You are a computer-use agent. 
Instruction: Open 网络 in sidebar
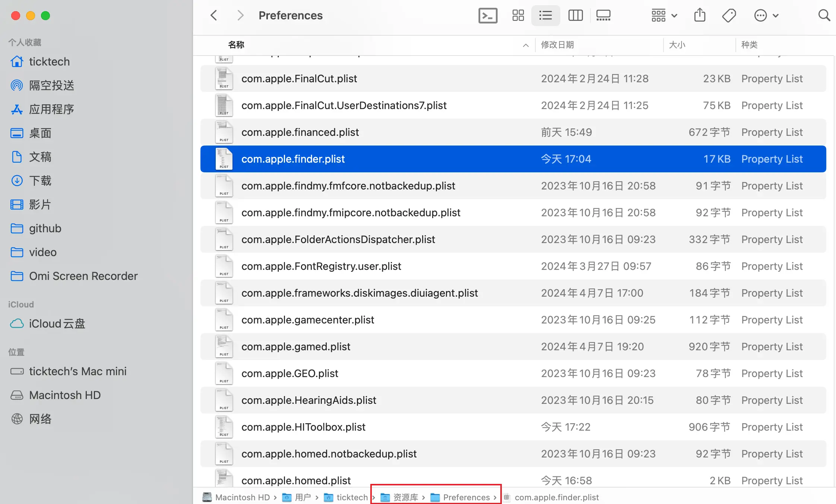[x=31, y=419]
